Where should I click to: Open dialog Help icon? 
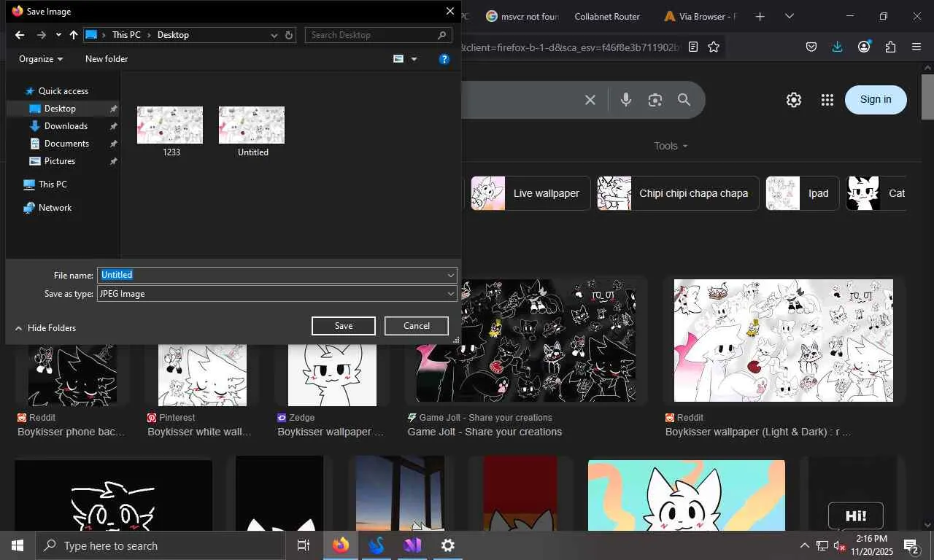444,59
